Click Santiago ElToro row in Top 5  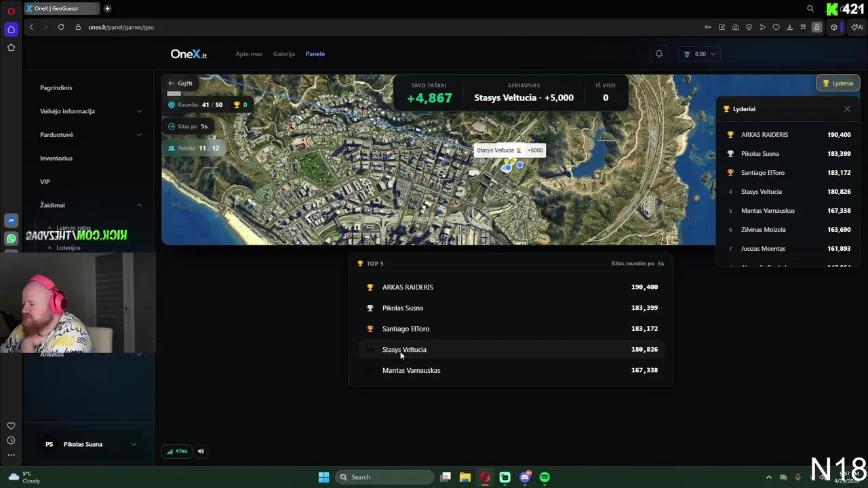(511, 329)
